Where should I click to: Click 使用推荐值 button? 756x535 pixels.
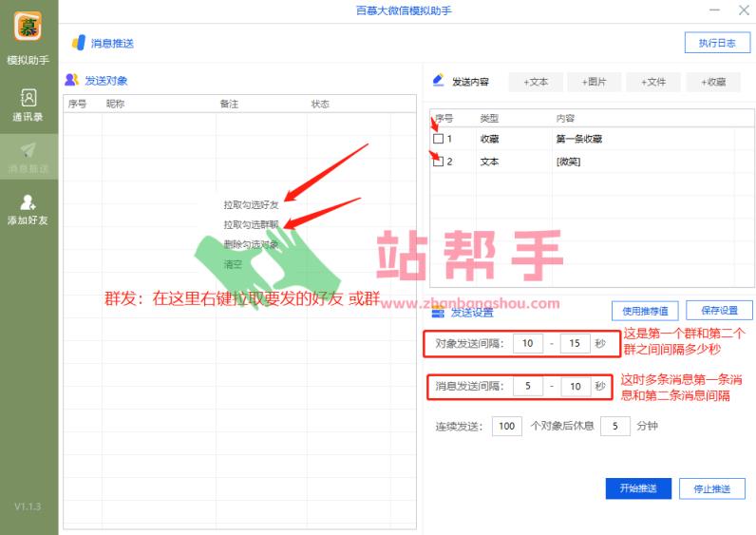[645, 311]
